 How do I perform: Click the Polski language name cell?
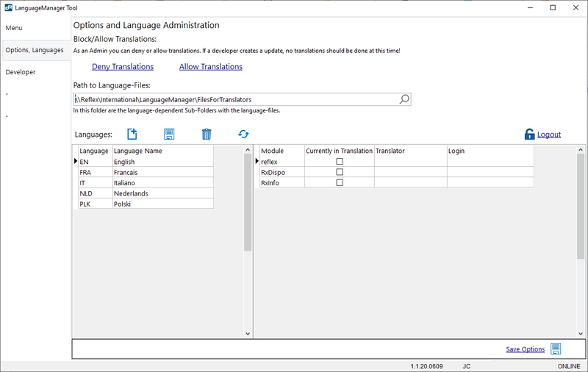[x=163, y=204]
